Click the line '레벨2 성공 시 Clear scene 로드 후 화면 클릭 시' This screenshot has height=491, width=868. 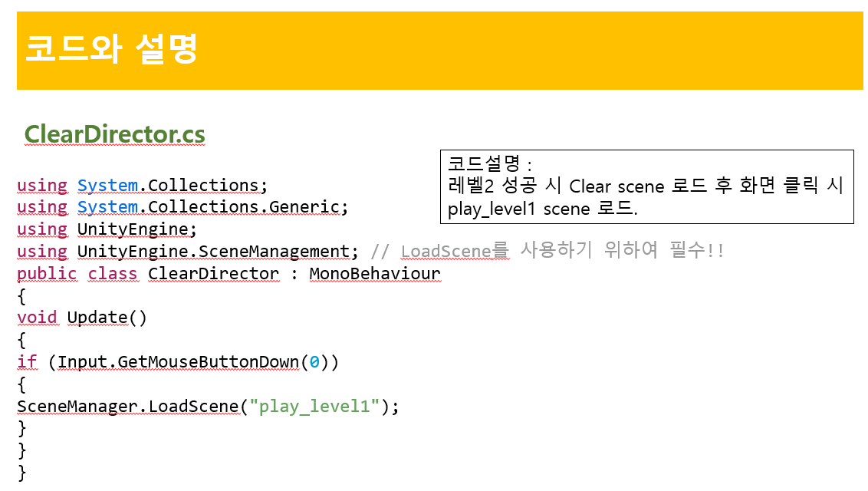coord(646,186)
